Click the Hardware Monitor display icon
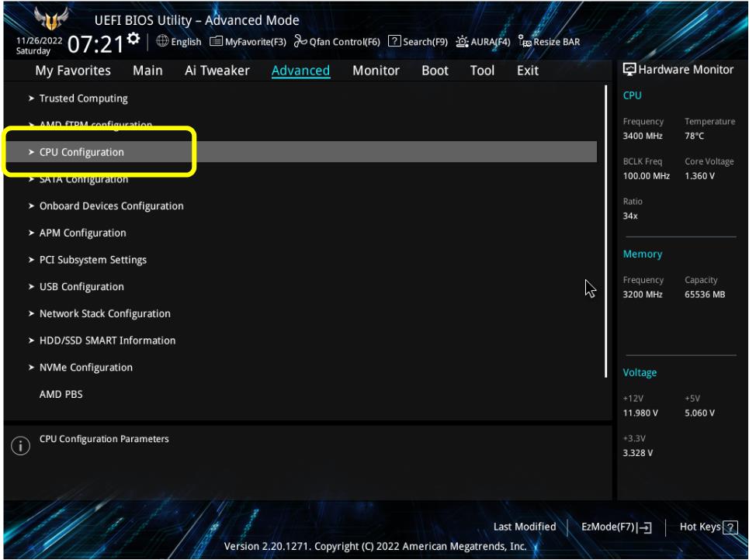Viewport: 749px width, 560px height. click(629, 70)
